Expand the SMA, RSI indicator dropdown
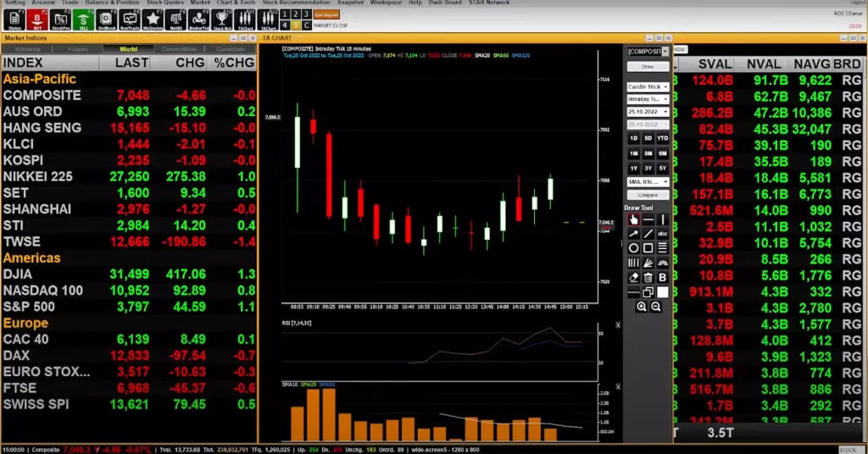The height and width of the screenshot is (454, 868). [648, 181]
